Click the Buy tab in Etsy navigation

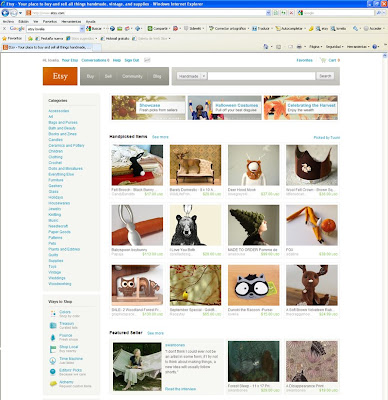(x=90, y=76)
